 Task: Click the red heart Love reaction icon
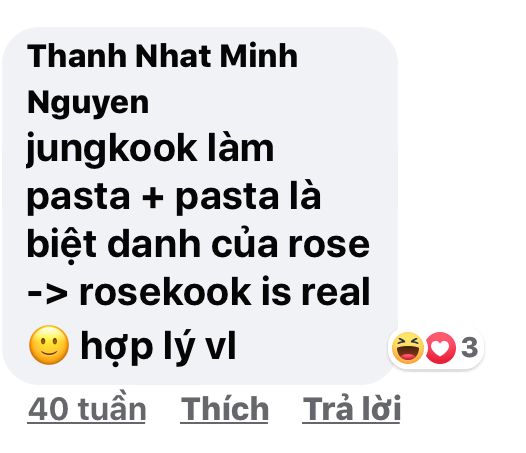440,348
